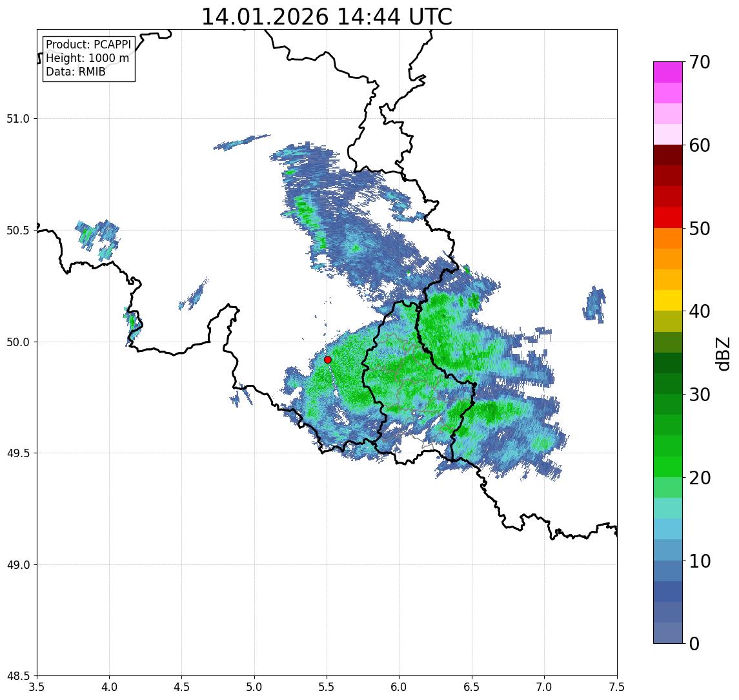Click the orange colorbar swatch below 50
This screenshot has width=739, height=700.
(x=668, y=238)
